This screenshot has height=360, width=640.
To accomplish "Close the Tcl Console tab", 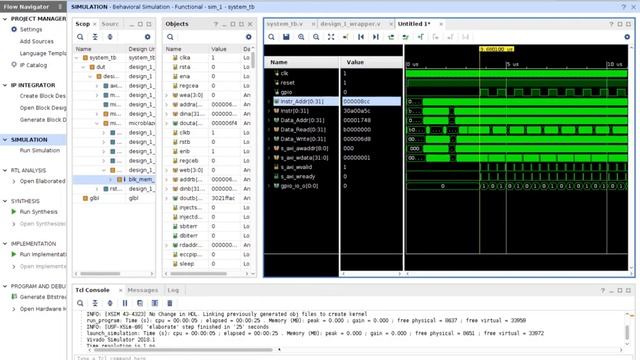I will [x=120, y=290].
